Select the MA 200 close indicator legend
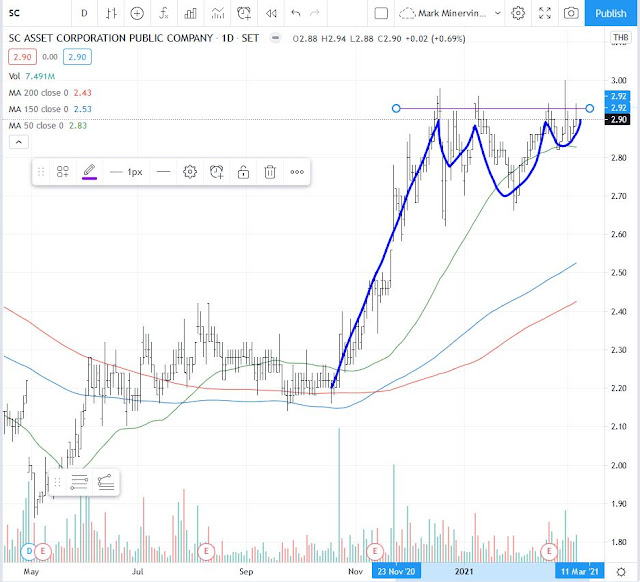 (50, 93)
